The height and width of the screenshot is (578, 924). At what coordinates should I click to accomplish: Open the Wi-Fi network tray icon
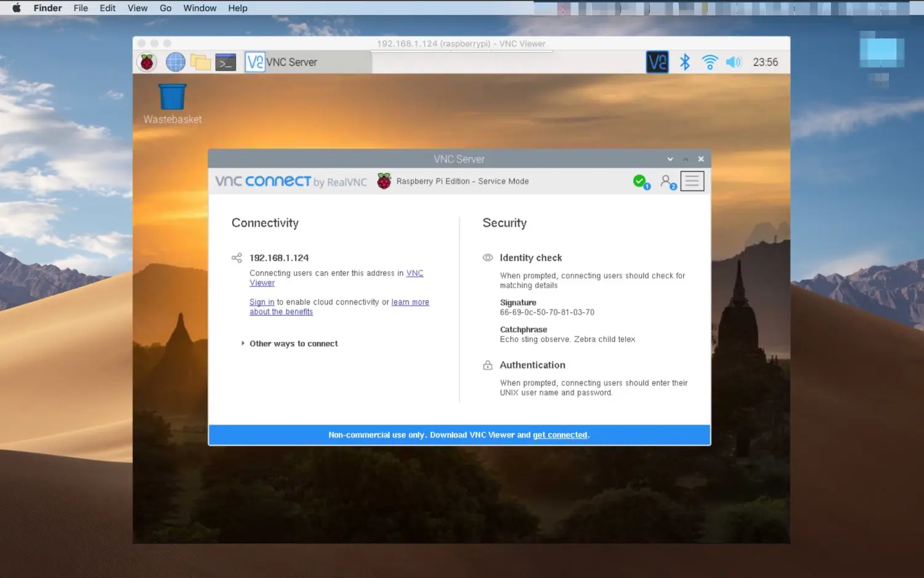(710, 62)
